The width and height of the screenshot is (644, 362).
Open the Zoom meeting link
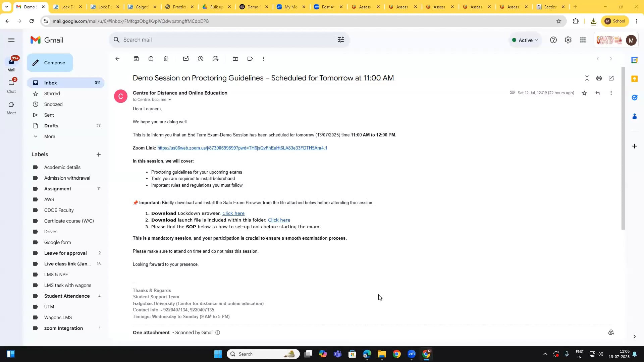(241, 148)
